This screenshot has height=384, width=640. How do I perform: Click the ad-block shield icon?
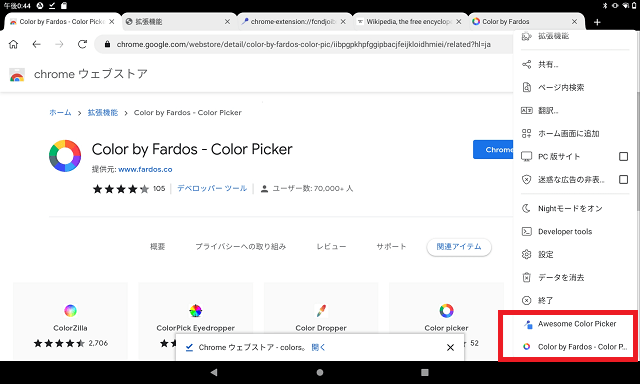[x=527, y=180]
